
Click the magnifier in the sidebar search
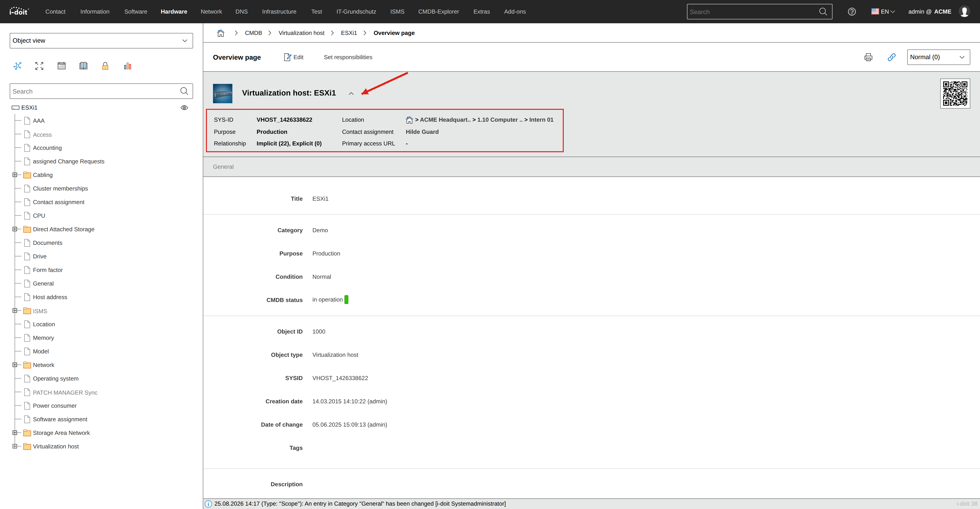click(x=184, y=91)
